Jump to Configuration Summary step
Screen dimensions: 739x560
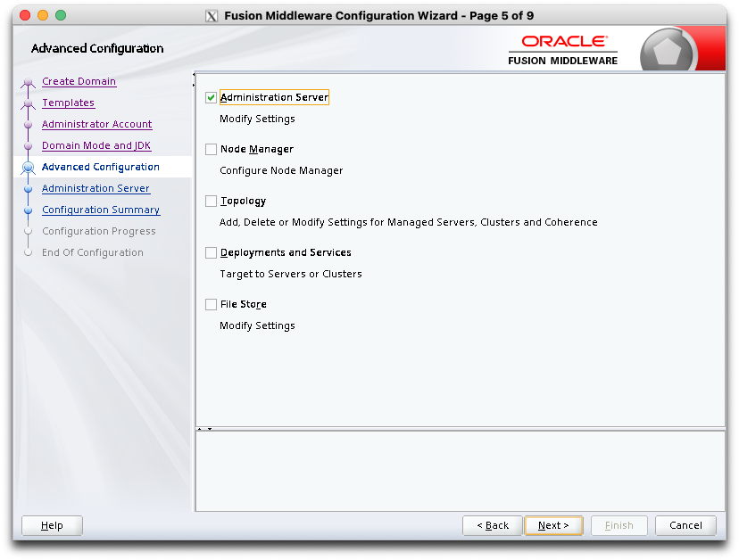pos(101,210)
